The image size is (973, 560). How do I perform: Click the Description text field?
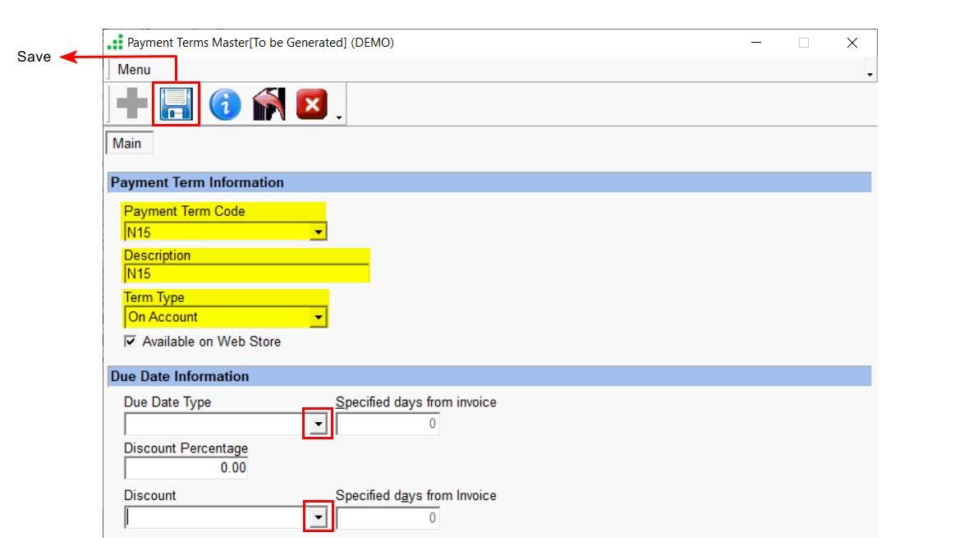(246, 274)
